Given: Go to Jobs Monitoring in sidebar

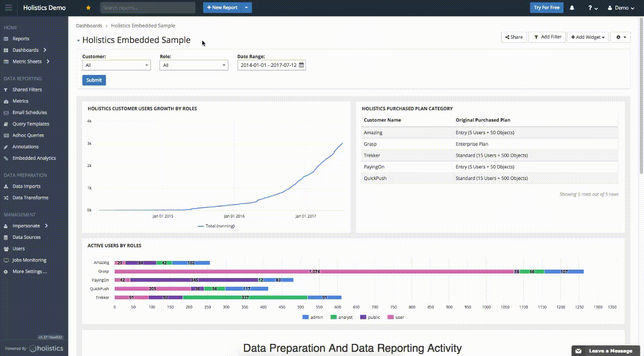Looking at the screenshot, I should click(x=29, y=260).
